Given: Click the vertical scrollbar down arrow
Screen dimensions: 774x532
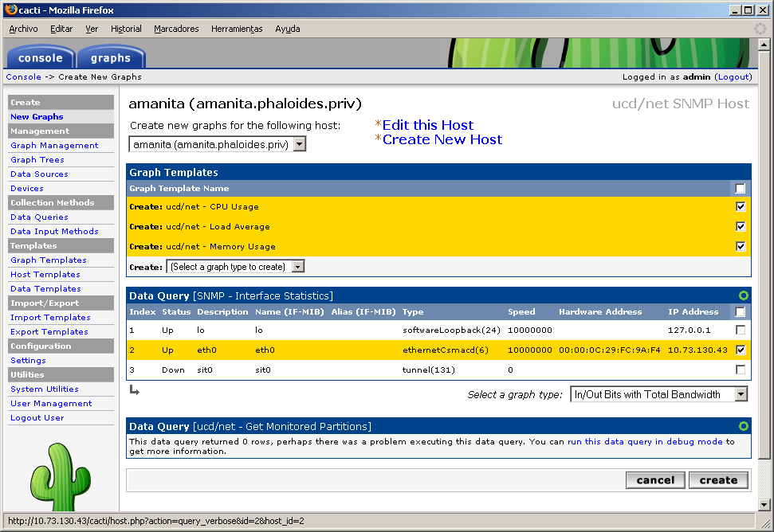Looking at the screenshot, I should (764, 504).
